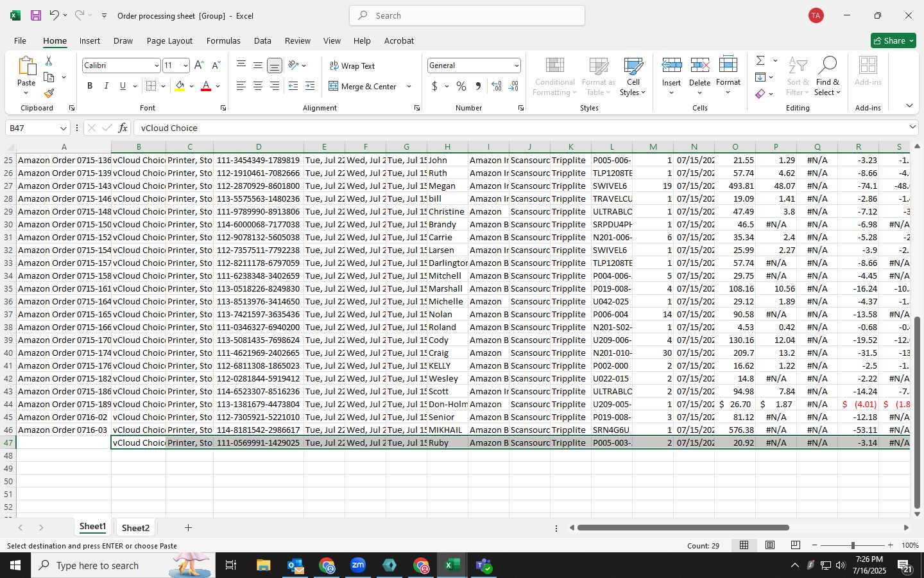Click the Save icon in title bar
924x578 pixels.
click(36, 15)
